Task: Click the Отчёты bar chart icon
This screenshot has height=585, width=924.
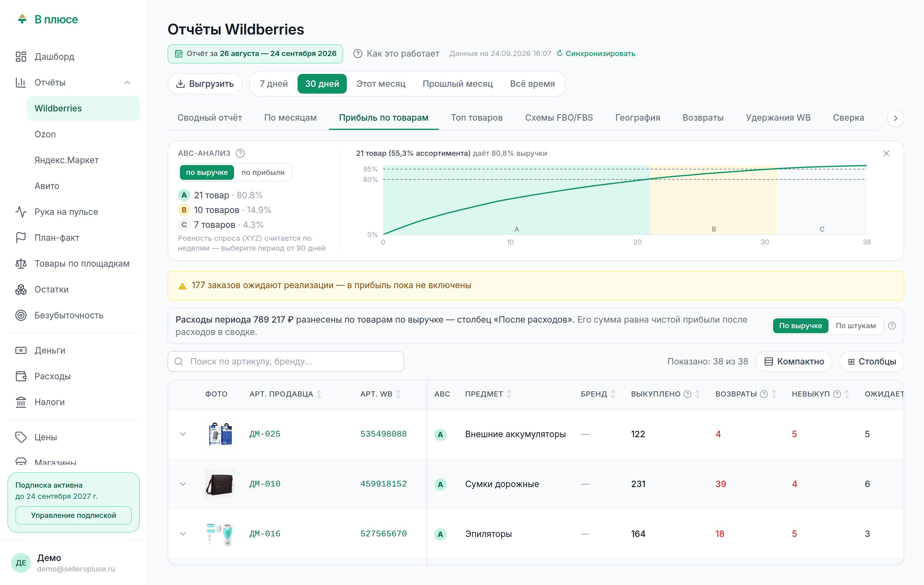Action: pyautogui.click(x=21, y=83)
